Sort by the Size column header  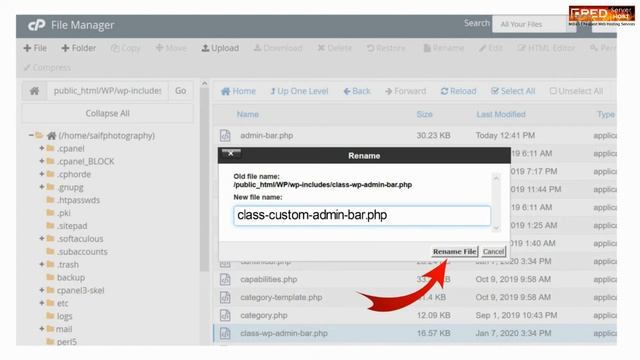[424, 114]
